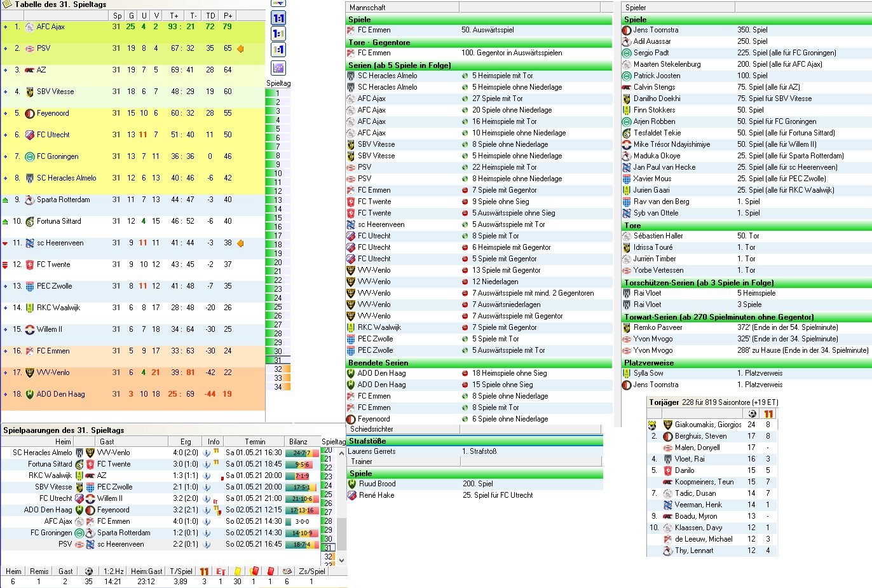Select Sébastien Haller's '50. Tor' row
Image resolution: width=872 pixels, height=588 pixels.
[747, 236]
